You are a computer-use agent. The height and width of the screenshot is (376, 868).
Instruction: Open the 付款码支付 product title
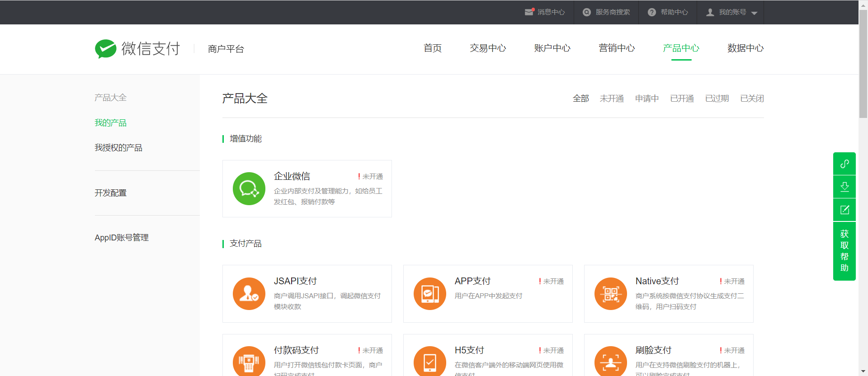point(297,350)
